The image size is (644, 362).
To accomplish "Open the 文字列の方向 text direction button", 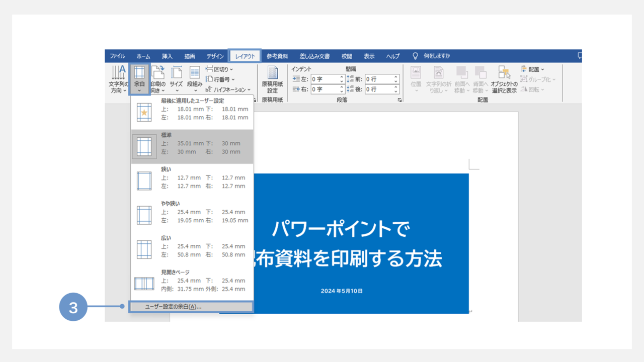I will pos(118,79).
